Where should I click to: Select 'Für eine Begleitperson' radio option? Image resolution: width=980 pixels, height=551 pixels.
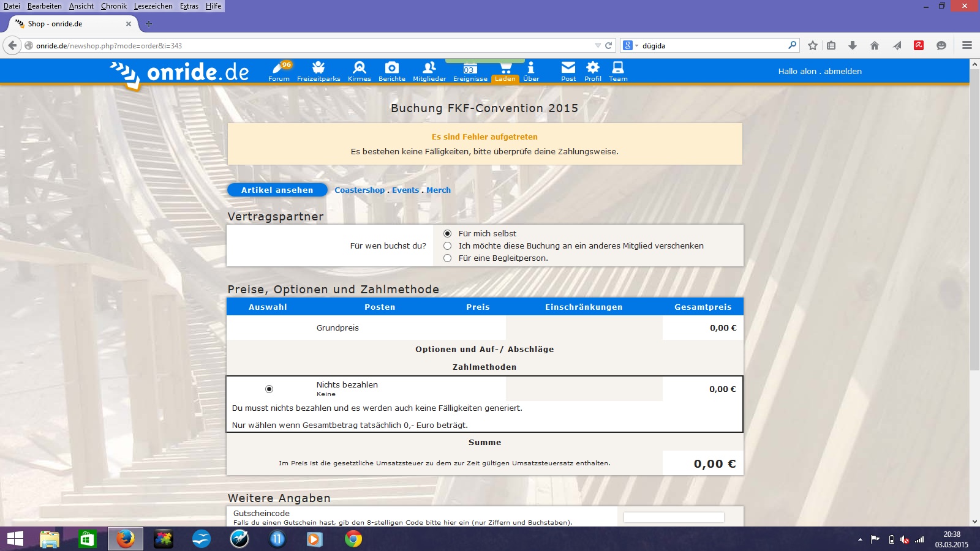click(x=448, y=258)
